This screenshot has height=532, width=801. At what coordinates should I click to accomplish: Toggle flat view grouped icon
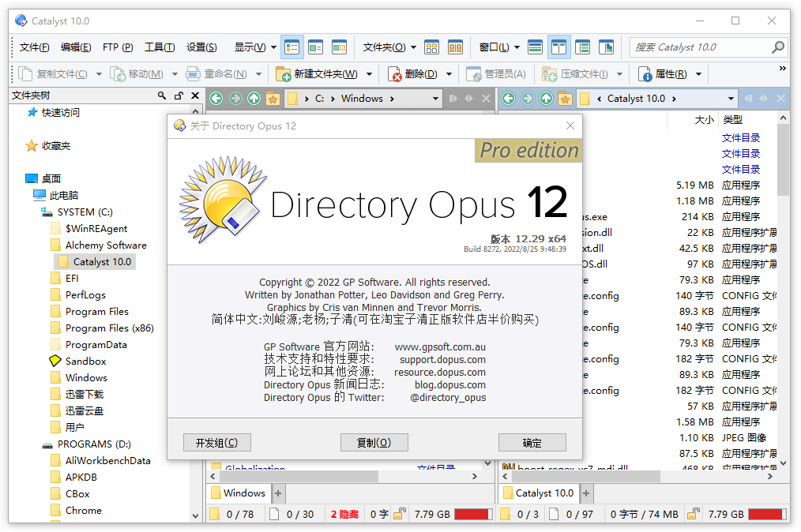tap(431, 47)
